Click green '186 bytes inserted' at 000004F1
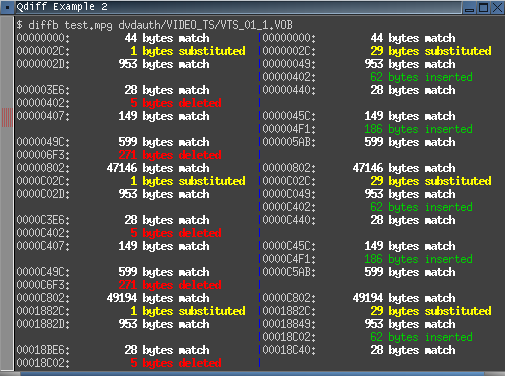This screenshot has height=376, width=505. [x=418, y=129]
